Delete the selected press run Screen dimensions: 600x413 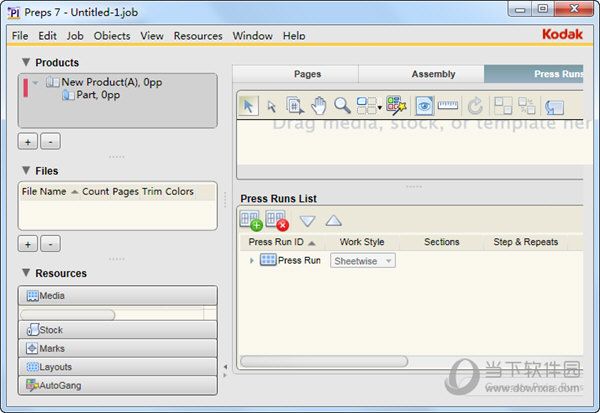point(277,221)
